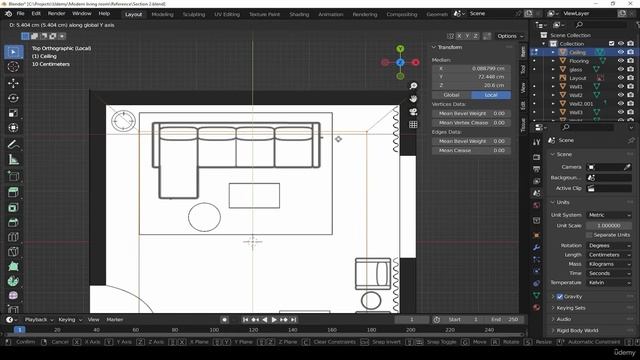The height and width of the screenshot is (360, 640).
Task: Activate the Add Cube tool
Action: pyautogui.click(x=13, y=176)
